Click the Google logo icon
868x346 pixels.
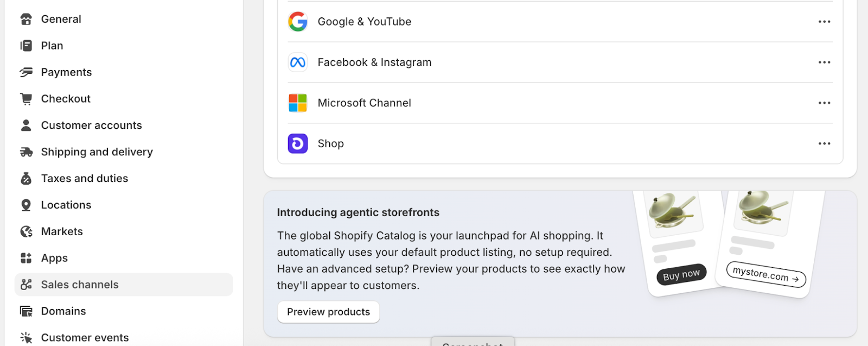coord(298,22)
